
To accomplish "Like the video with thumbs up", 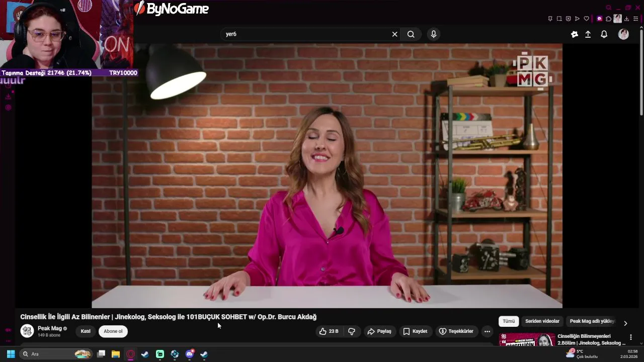I will (329, 331).
